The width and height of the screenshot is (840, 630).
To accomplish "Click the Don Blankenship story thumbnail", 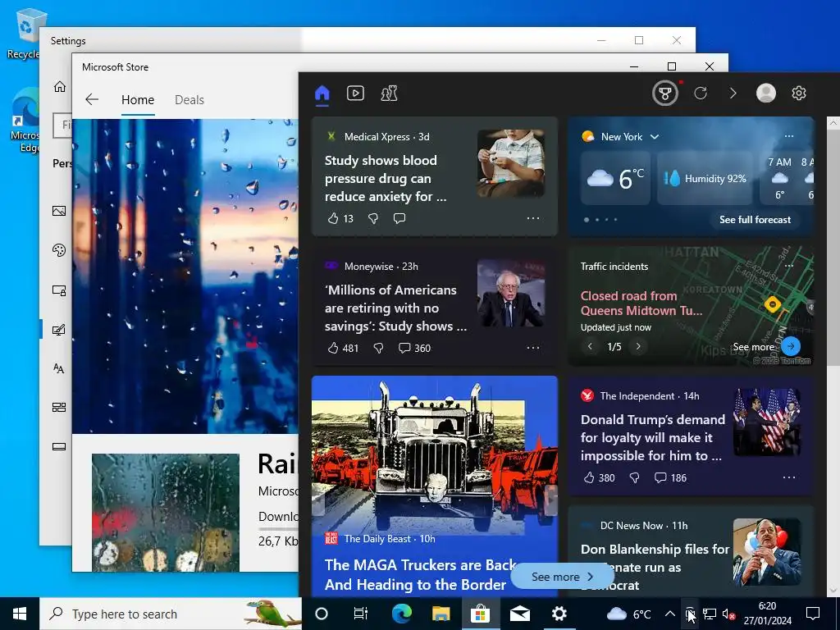I will [767, 552].
